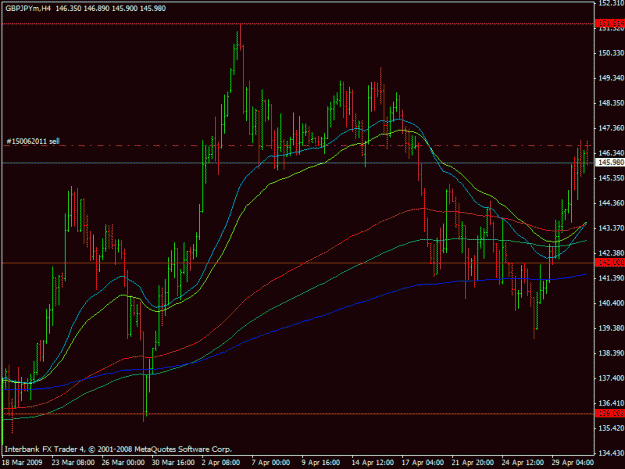
Task: Click the 149.340 price axis label
Action: 611,78
